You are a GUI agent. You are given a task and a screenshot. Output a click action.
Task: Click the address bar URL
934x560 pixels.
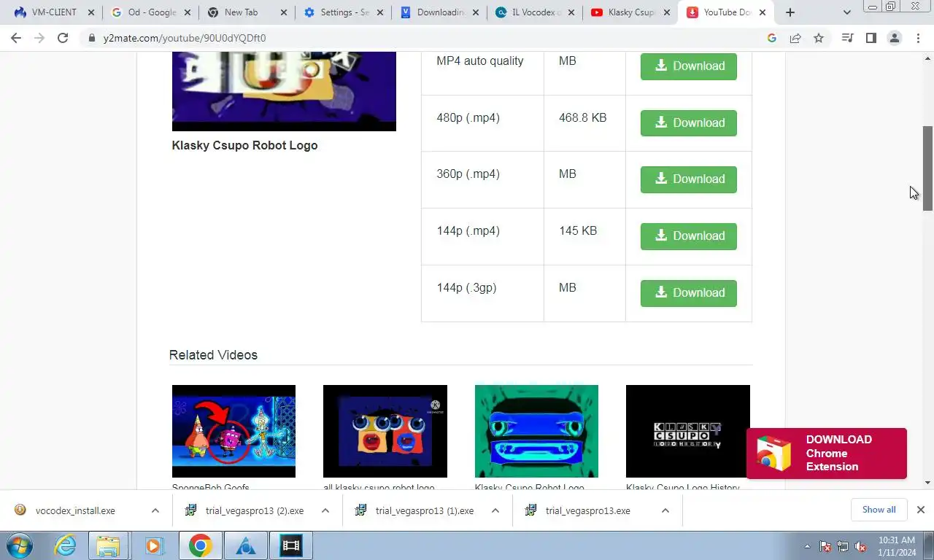pos(185,38)
